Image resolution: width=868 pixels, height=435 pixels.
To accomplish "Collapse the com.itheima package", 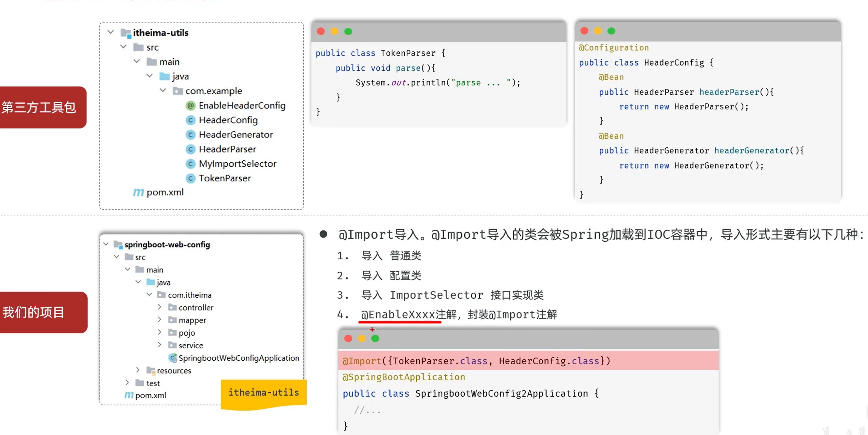I will [149, 294].
